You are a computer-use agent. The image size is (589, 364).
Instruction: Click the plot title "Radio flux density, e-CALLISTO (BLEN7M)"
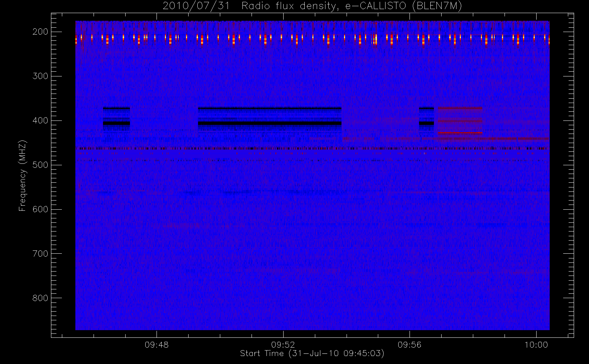pyautogui.click(x=352, y=6)
